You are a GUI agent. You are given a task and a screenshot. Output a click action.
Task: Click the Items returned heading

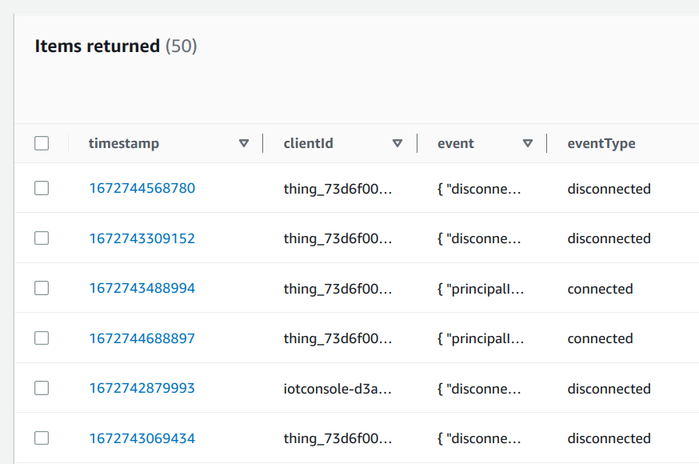point(97,46)
